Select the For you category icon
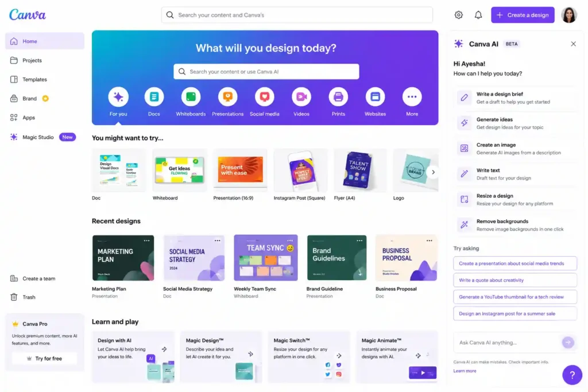Image resolution: width=588 pixels, height=392 pixels. click(118, 96)
